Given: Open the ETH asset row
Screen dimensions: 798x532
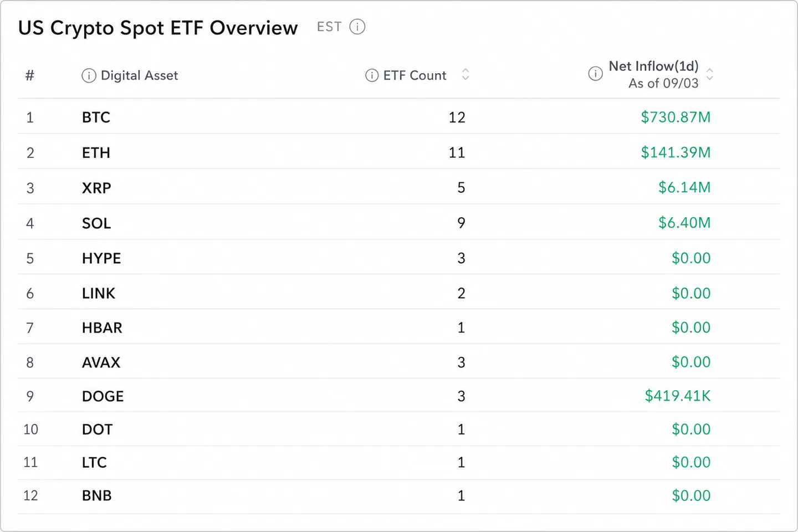Looking at the screenshot, I should tap(399, 152).
